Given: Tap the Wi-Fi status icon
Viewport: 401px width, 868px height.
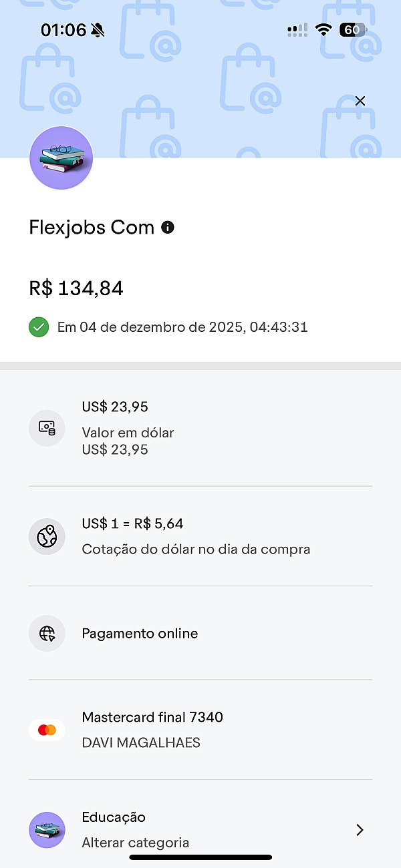Looking at the screenshot, I should point(324,30).
